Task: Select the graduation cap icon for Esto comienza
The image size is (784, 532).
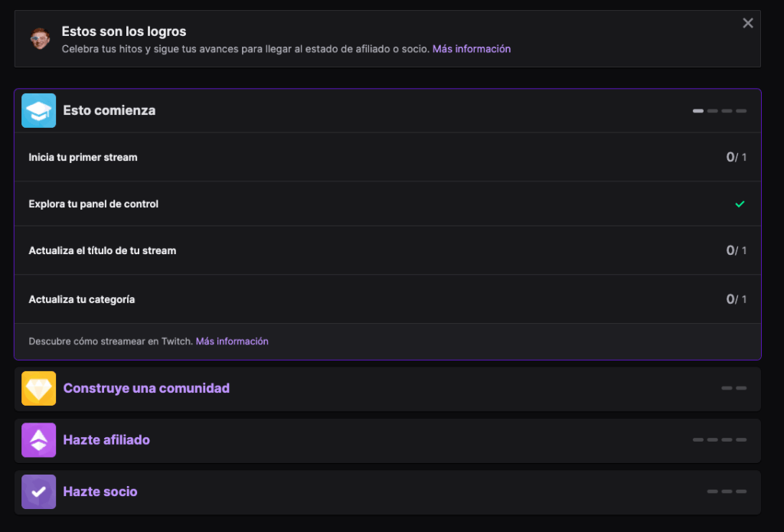Action: point(38,110)
